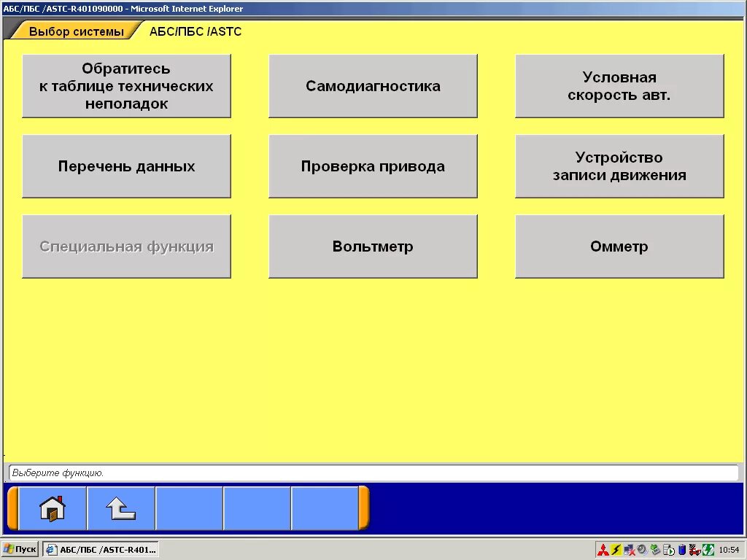Image resolution: width=747 pixels, height=560 pixels.
Task: Click the fifth blank toolbar slot
Action: (x=325, y=508)
